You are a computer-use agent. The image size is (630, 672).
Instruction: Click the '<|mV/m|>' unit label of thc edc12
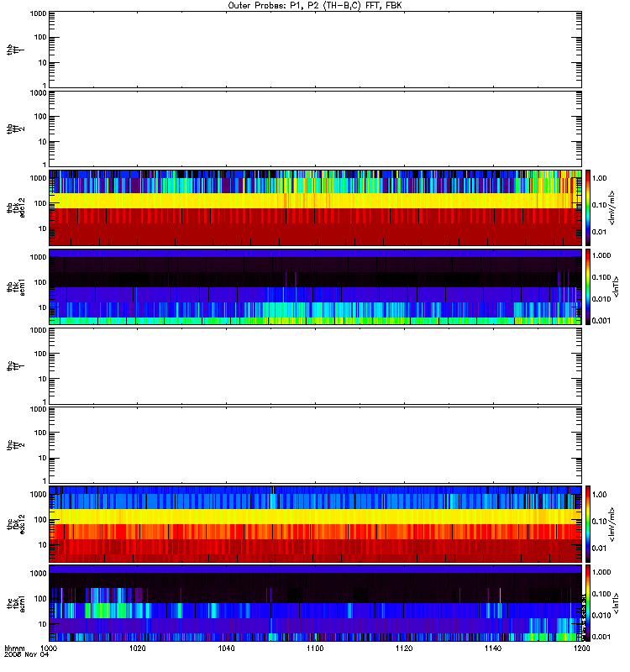pyautogui.click(x=612, y=523)
